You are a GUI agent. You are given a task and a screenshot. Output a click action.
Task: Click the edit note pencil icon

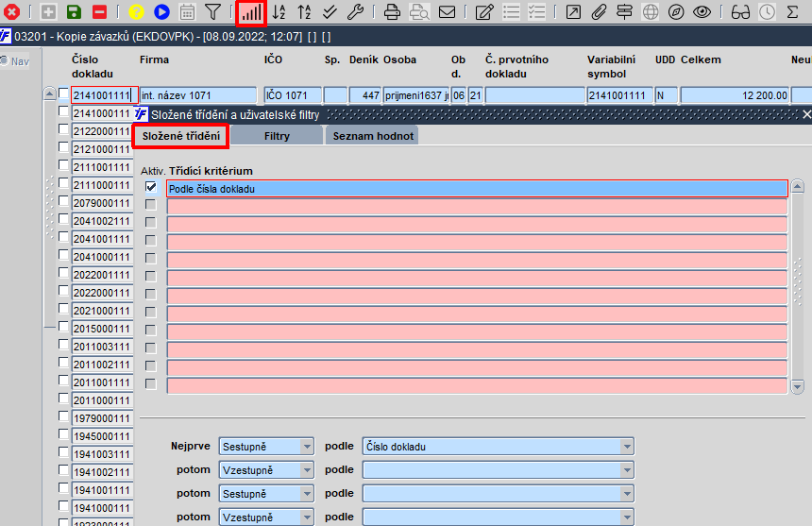coord(484,11)
